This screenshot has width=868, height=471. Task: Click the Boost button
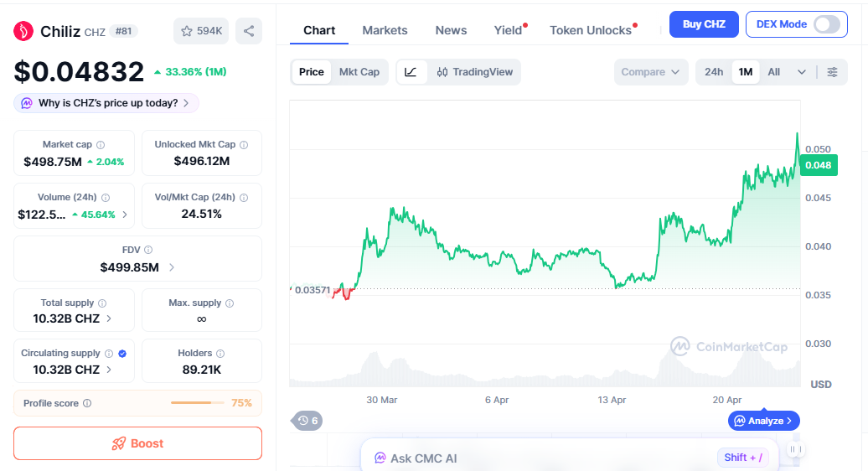point(138,443)
